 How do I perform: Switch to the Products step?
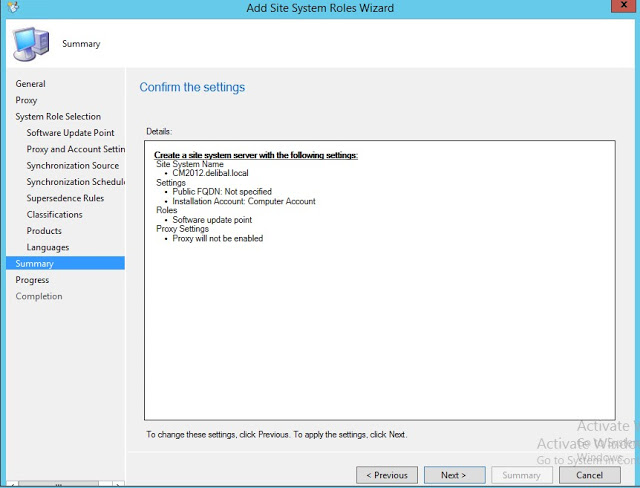click(44, 231)
